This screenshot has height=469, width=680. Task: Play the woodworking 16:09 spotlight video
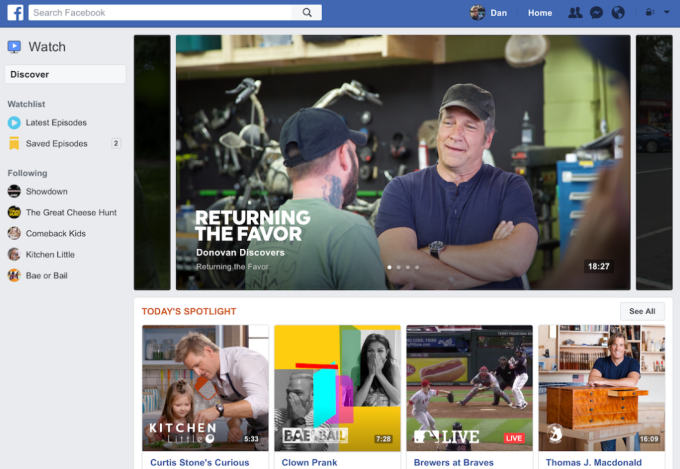coord(602,388)
